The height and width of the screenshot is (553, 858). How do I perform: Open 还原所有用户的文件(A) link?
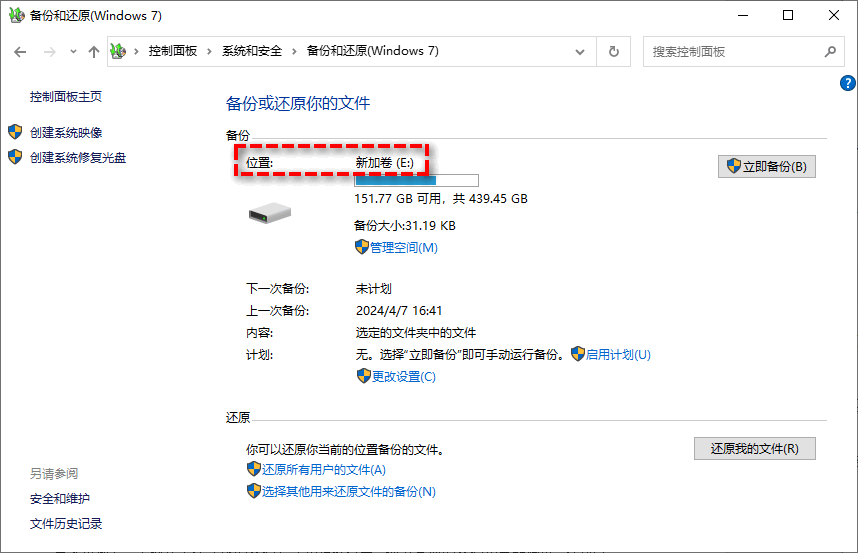324,470
